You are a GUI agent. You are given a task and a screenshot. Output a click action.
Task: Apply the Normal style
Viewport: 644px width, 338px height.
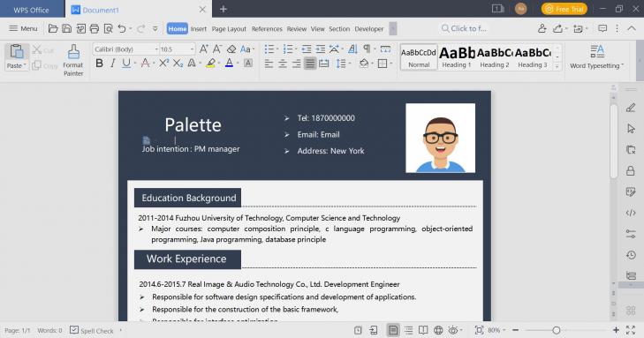click(419, 57)
